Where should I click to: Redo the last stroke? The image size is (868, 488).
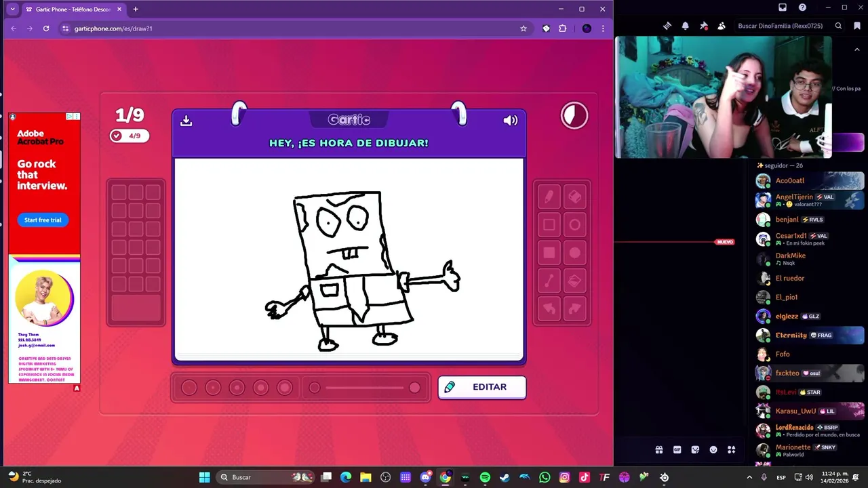click(575, 309)
